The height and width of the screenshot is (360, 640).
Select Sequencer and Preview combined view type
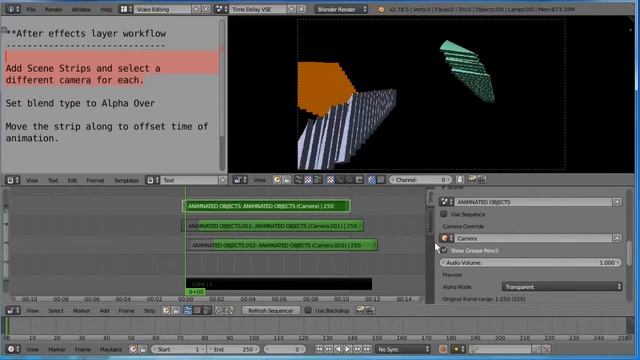pos(207,310)
